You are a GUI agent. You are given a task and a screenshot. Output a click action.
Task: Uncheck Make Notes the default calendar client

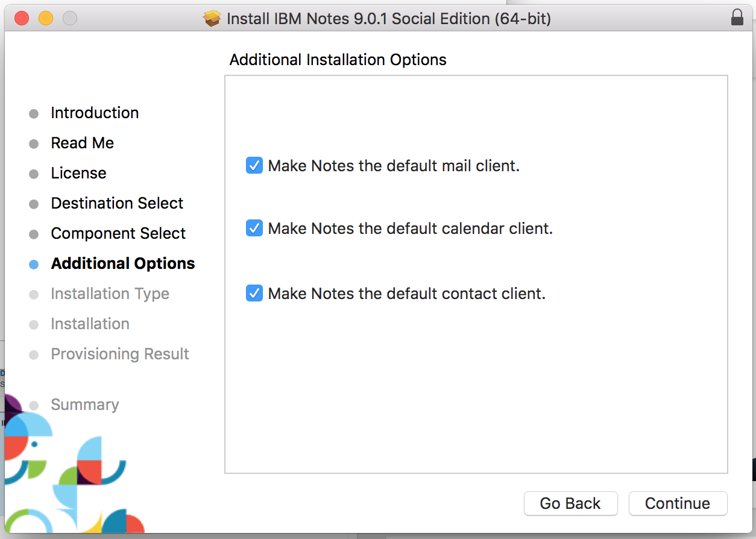(x=254, y=228)
